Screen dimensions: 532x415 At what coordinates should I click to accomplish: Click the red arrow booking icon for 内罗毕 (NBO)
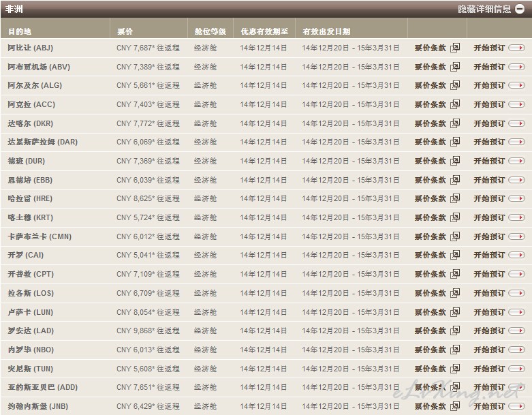click(x=517, y=350)
